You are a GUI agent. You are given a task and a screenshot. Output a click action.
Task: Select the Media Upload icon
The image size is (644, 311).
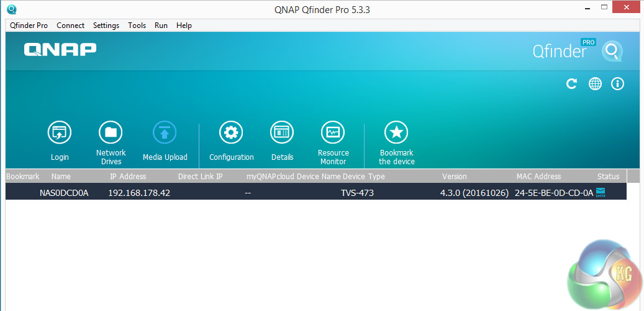(165, 132)
